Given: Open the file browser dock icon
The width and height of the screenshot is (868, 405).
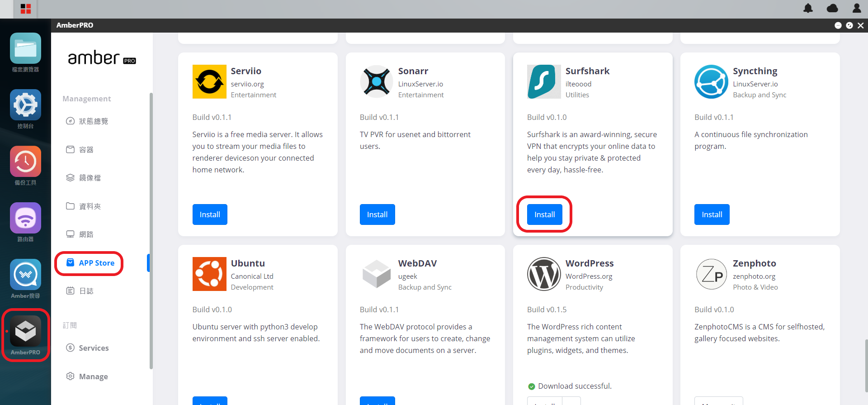Looking at the screenshot, I should (x=25, y=48).
